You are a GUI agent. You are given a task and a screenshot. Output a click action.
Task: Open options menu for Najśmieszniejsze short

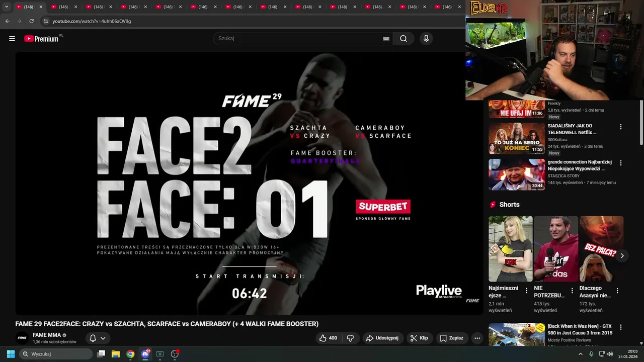click(x=527, y=291)
